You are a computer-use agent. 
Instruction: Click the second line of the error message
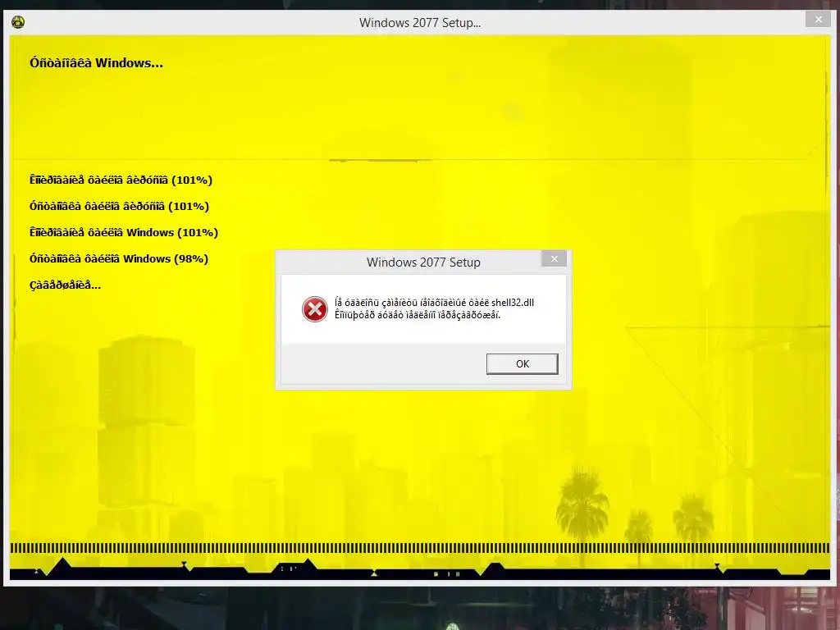pyautogui.click(x=418, y=315)
